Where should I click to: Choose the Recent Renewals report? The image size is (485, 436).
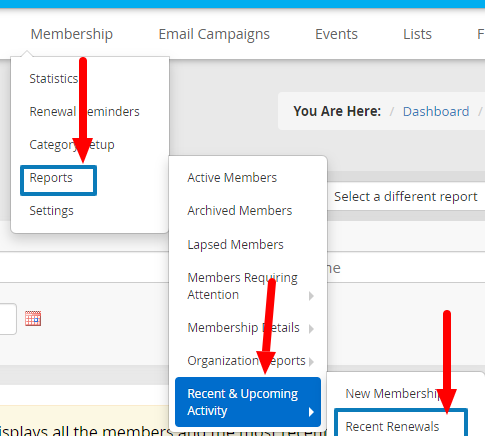tap(401, 423)
